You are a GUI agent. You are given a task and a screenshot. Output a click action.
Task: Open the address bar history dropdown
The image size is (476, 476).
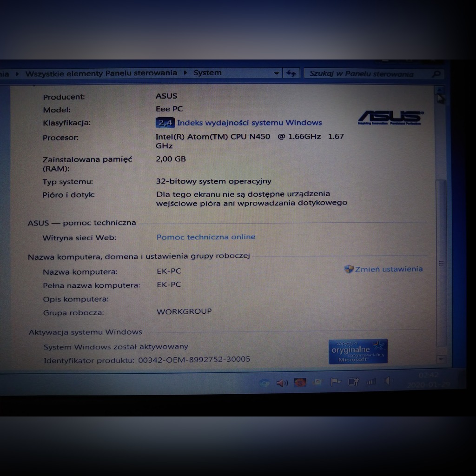click(276, 73)
